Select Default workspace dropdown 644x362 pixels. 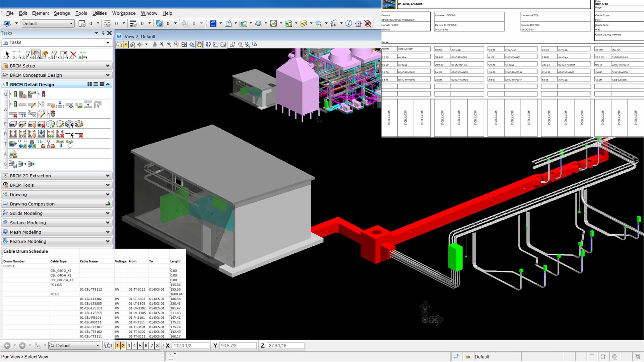click(x=46, y=23)
